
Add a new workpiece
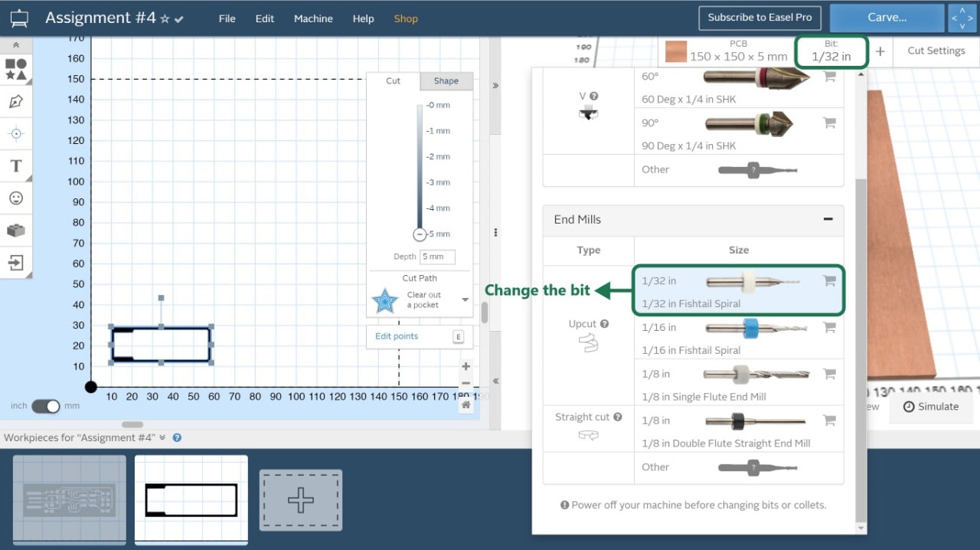301,500
